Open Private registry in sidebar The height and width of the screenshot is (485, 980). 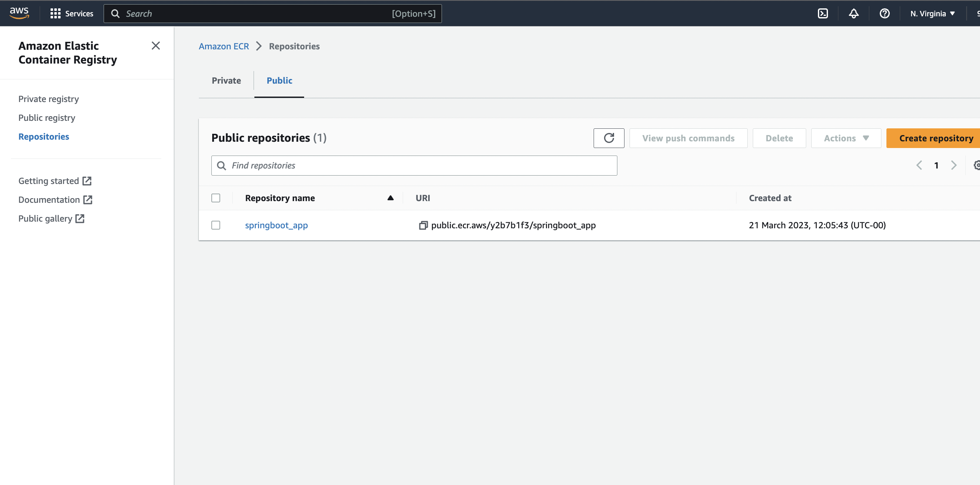[x=48, y=99]
